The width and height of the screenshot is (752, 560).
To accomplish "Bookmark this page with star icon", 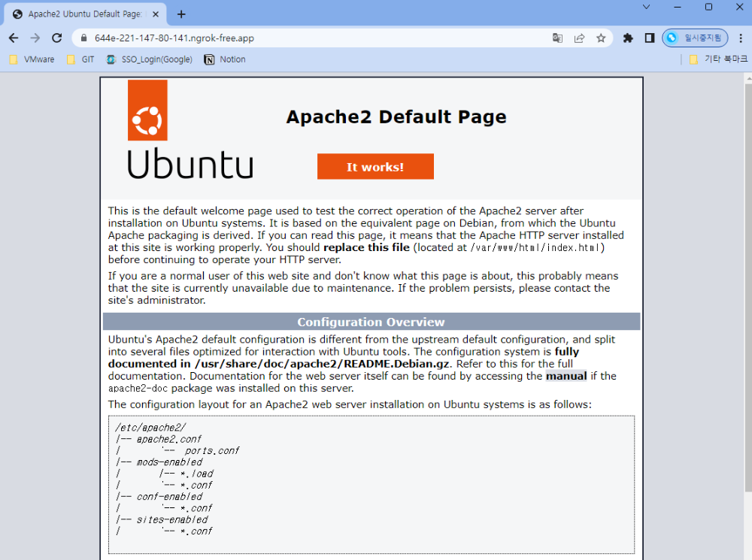I will (601, 38).
